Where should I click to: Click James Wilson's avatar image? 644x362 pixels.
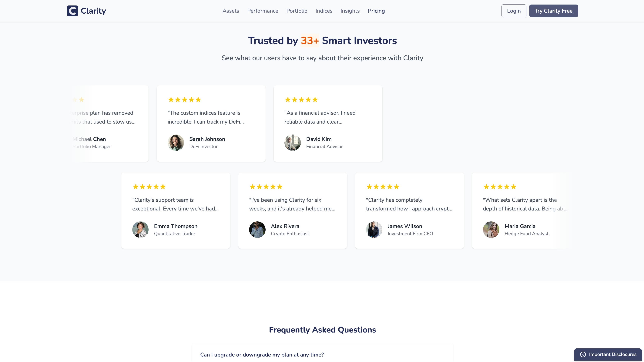tap(374, 230)
